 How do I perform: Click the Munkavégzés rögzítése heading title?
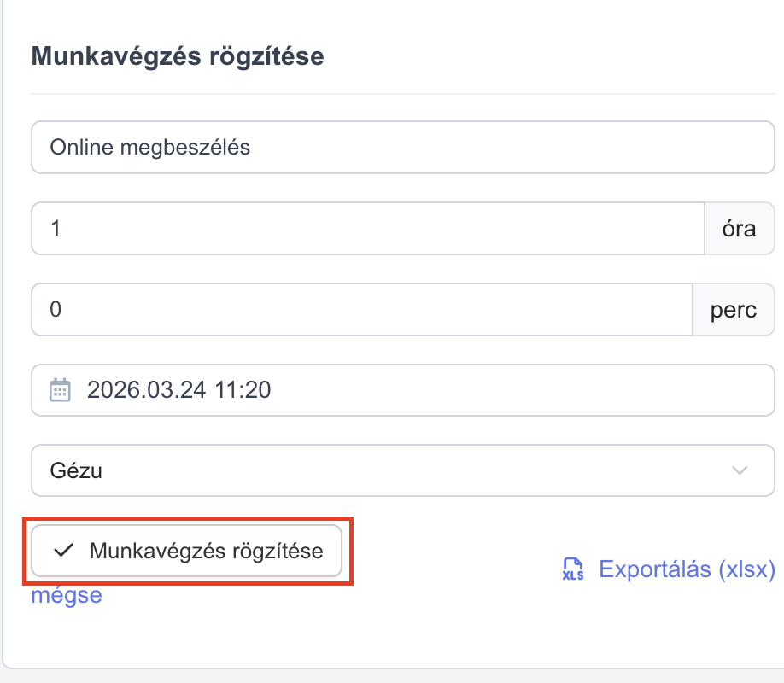point(178,56)
